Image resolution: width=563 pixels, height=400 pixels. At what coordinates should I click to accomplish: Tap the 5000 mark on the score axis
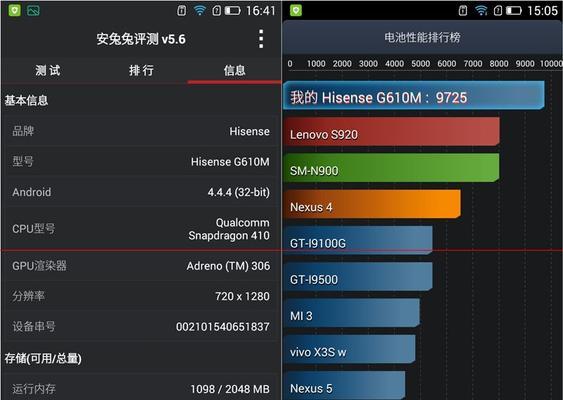pyautogui.click(x=420, y=64)
